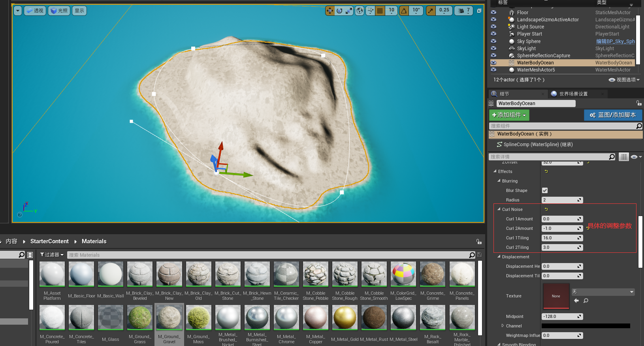Expand the Channel property
The height and width of the screenshot is (346, 644).
click(503, 326)
